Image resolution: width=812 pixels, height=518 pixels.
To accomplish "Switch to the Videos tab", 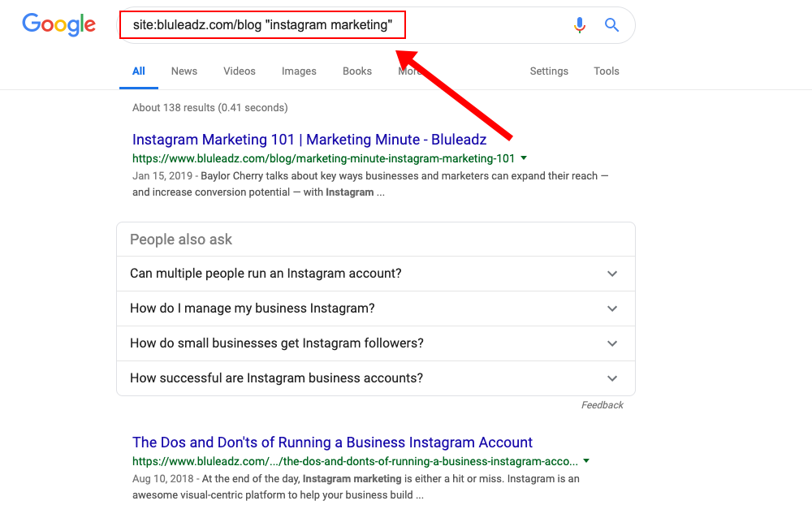I will (x=240, y=71).
